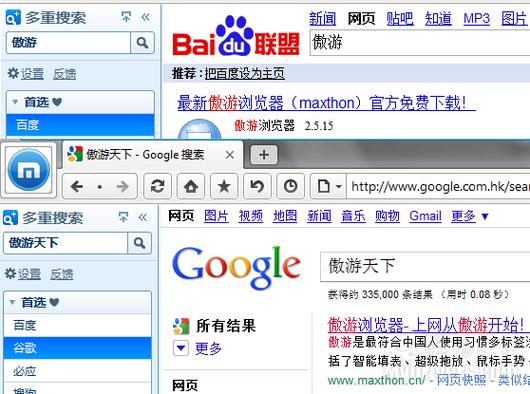Click the Baidu search box with 傲游
This screenshot has width=530, height=394.
pos(420,43)
